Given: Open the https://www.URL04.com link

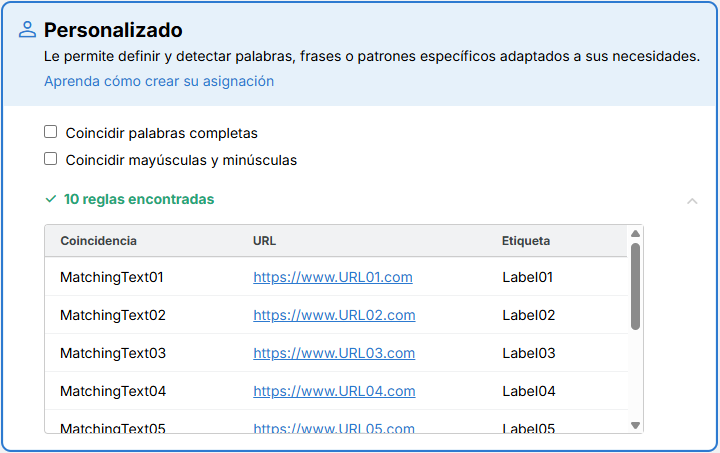Looking at the screenshot, I should (334, 391).
